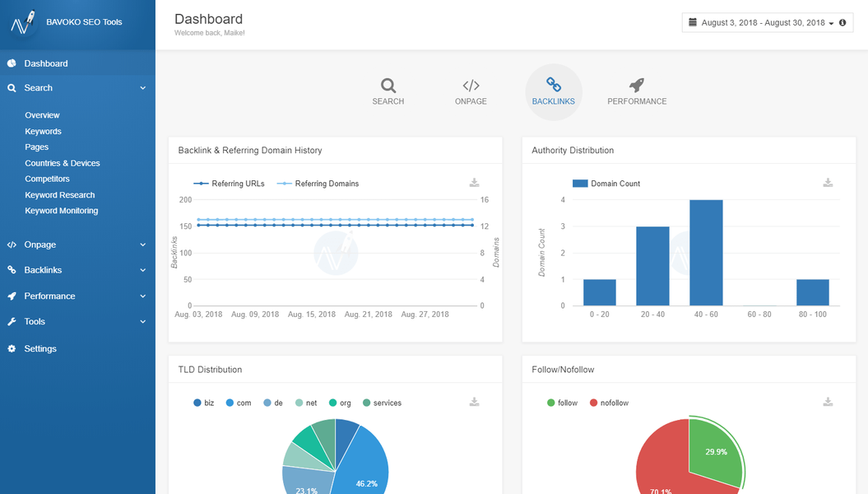Toggle Domain Count series in legend
The width and height of the screenshot is (868, 494).
coord(606,184)
